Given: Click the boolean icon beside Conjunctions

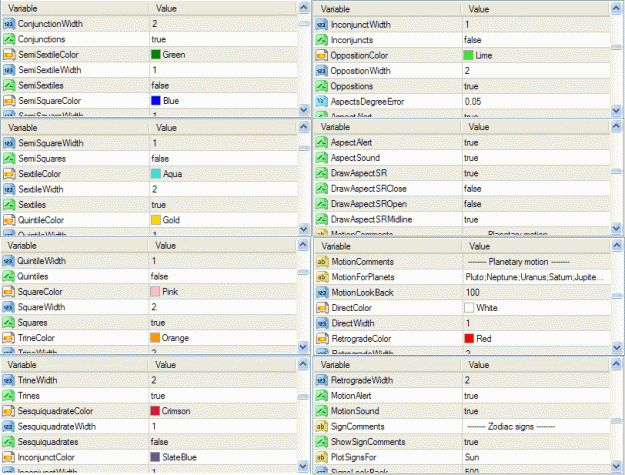Looking at the screenshot, I should point(9,39).
